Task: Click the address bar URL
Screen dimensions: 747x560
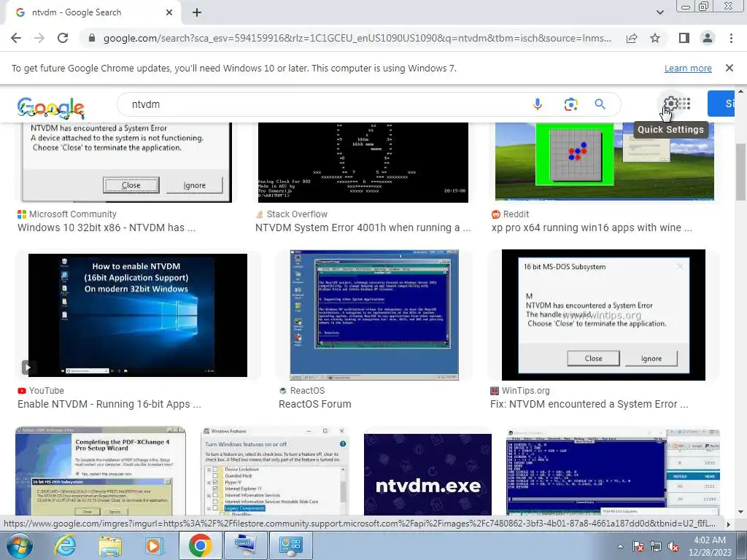Action: click(x=357, y=38)
